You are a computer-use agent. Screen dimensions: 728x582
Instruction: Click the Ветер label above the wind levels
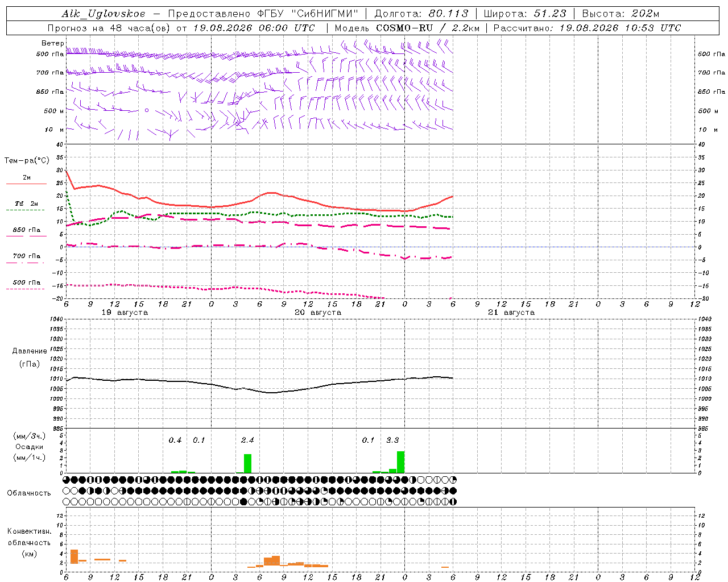tap(52, 43)
